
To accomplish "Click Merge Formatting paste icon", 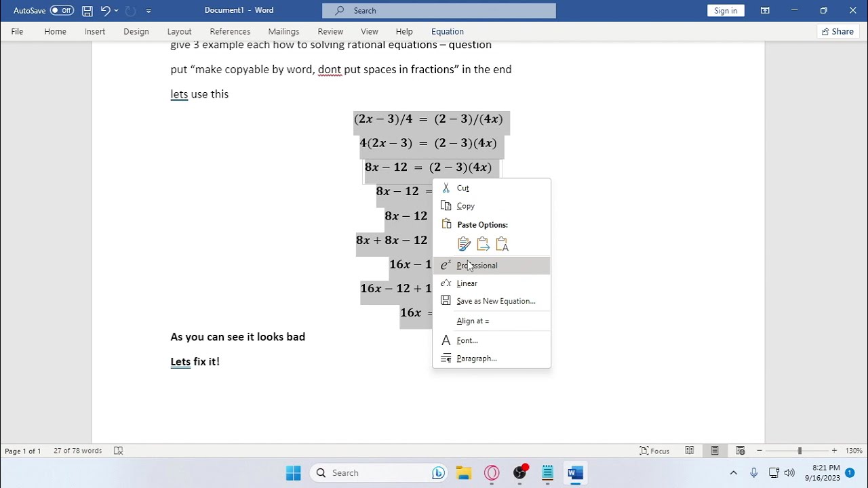I will (x=483, y=244).
